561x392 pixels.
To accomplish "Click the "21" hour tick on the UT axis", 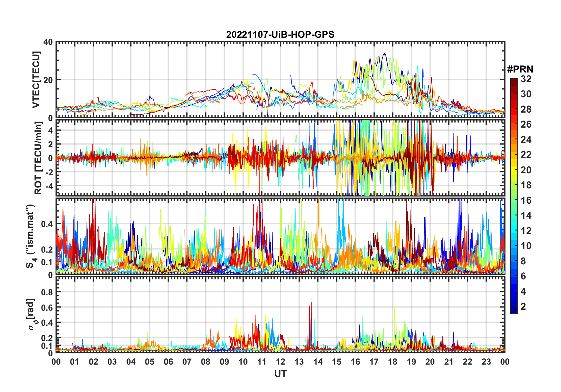I will (x=449, y=362).
